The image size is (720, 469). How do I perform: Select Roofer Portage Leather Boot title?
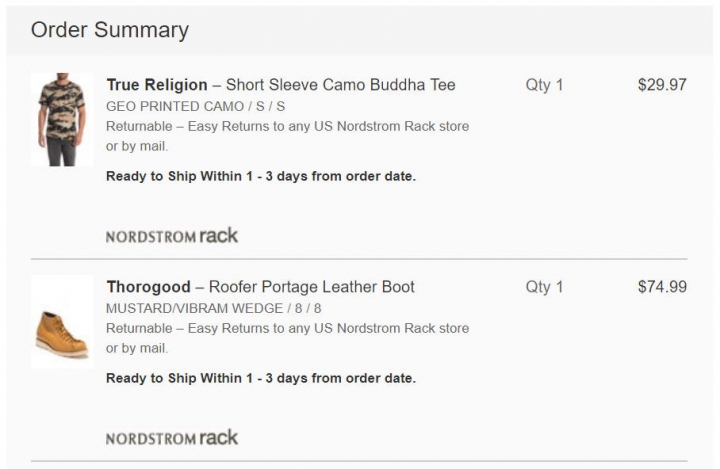click(311, 287)
